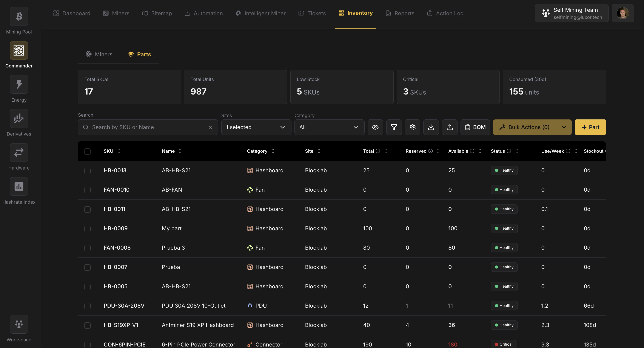
Task: Click the Critical 3 SKUs card
Action: tap(448, 87)
